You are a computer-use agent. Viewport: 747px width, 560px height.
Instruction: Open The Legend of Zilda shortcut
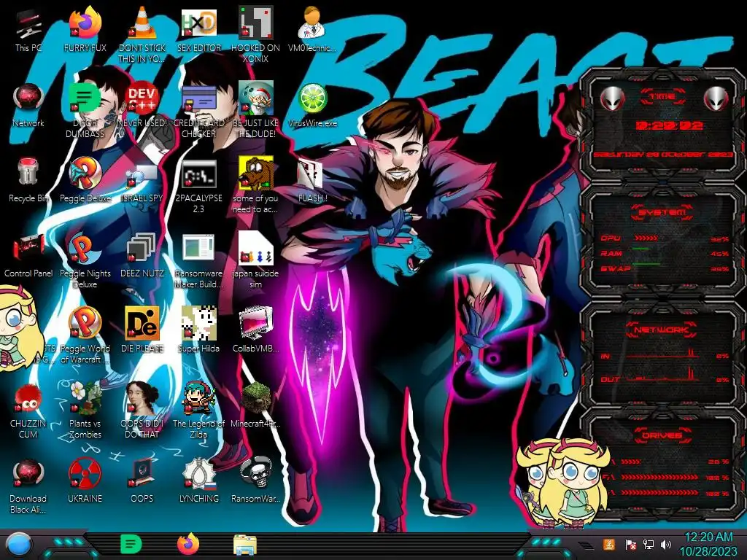coord(198,411)
